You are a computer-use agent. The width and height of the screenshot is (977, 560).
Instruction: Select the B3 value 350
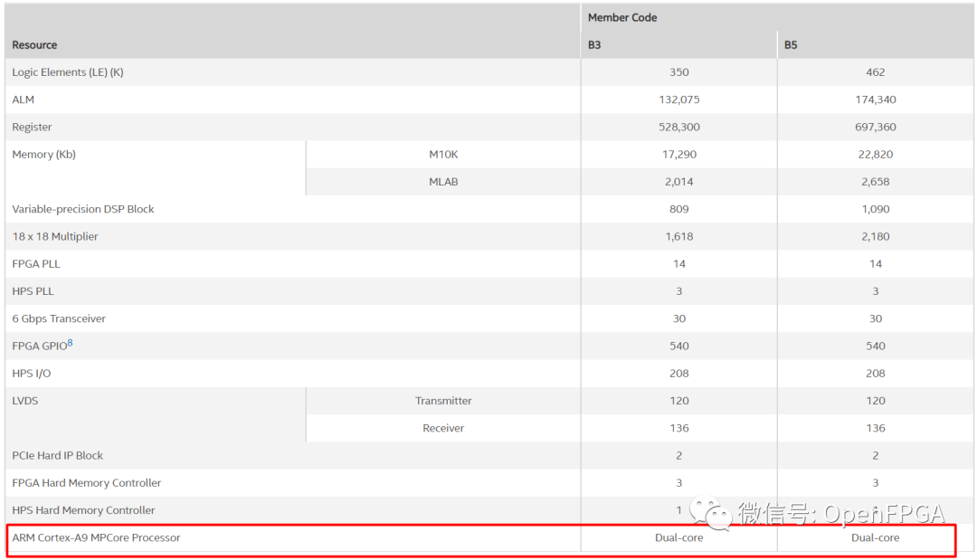pyautogui.click(x=679, y=72)
